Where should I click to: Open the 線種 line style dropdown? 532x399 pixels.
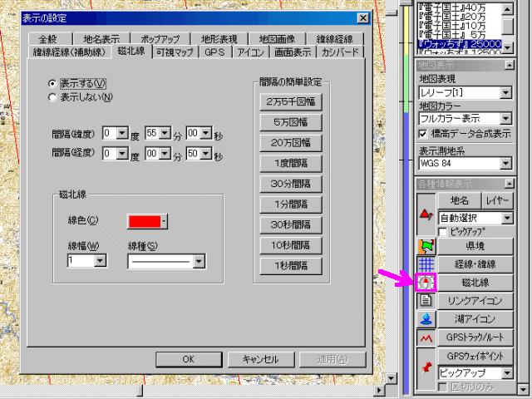[x=199, y=262]
